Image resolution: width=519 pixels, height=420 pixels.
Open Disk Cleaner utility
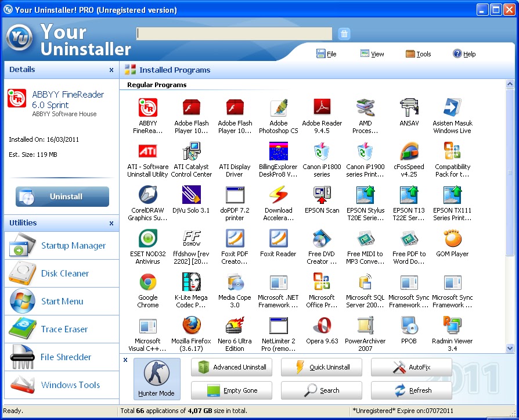tap(62, 273)
